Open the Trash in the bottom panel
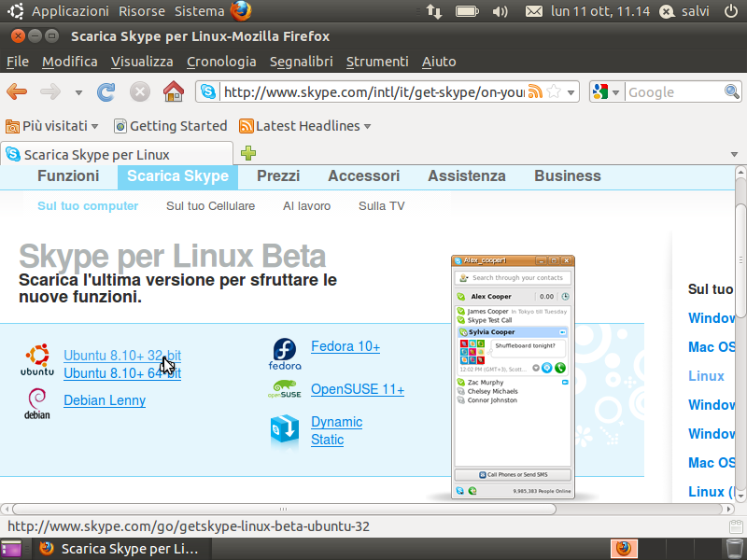The image size is (747, 560). [734, 549]
